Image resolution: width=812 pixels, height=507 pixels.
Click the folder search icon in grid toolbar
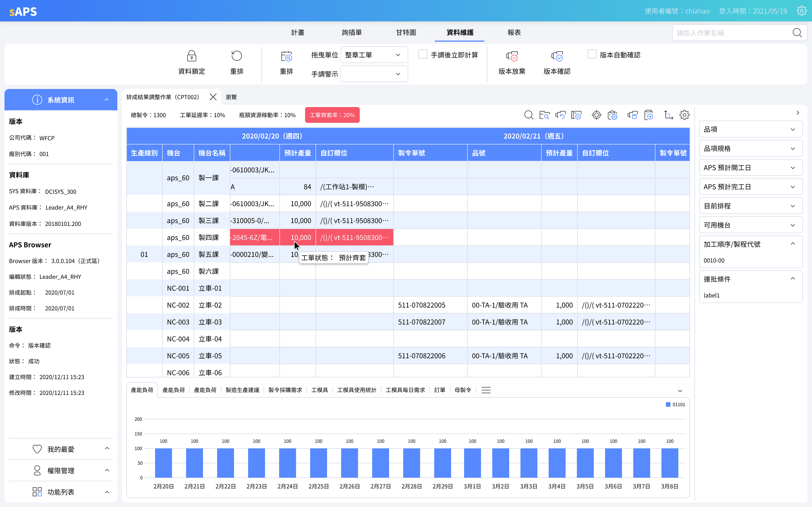(x=544, y=115)
